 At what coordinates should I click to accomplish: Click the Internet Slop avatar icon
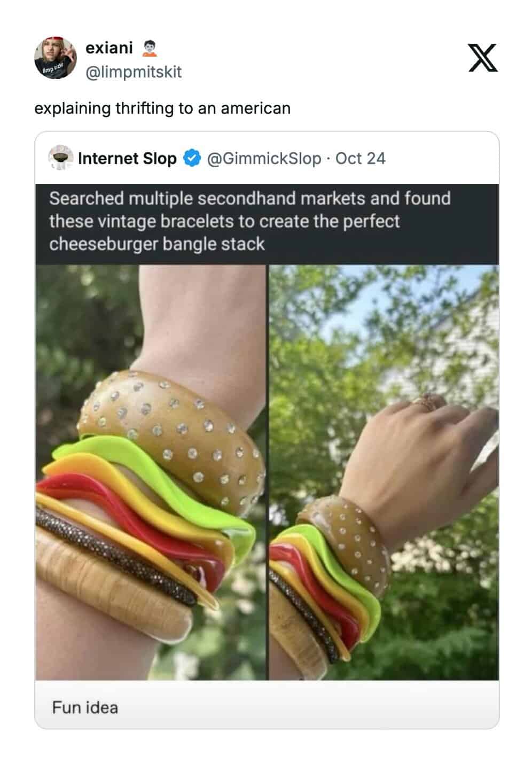[60, 158]
